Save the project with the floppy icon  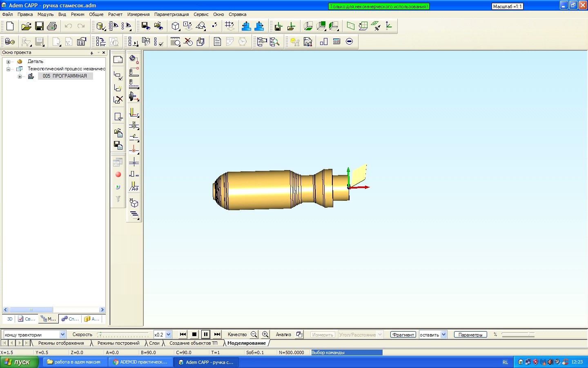pos(39,26)
